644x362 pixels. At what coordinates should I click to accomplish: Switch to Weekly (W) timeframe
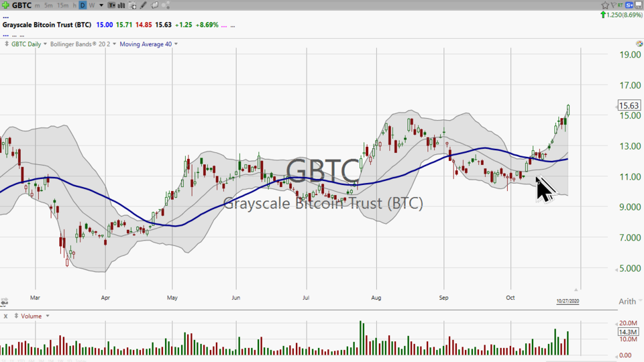92,5
